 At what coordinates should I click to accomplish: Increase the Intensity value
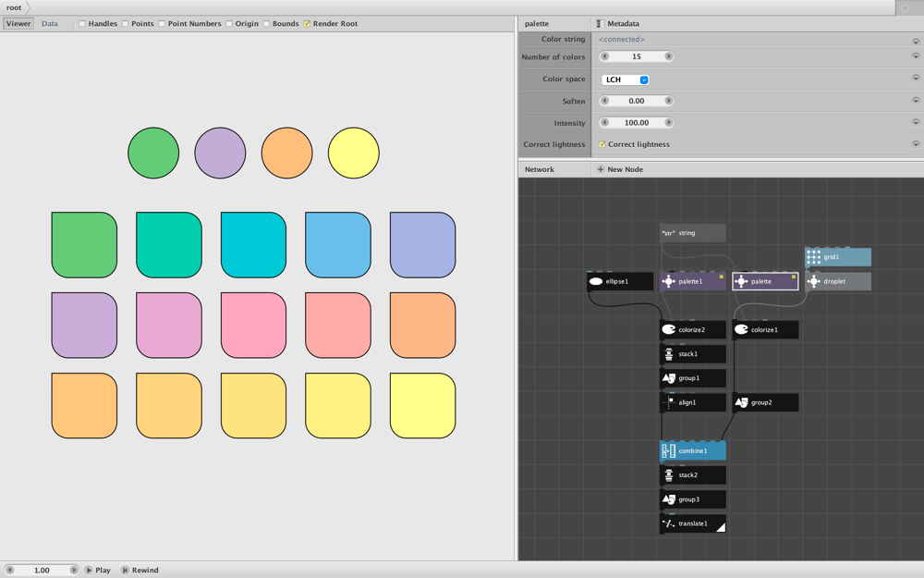pos(668,123)
